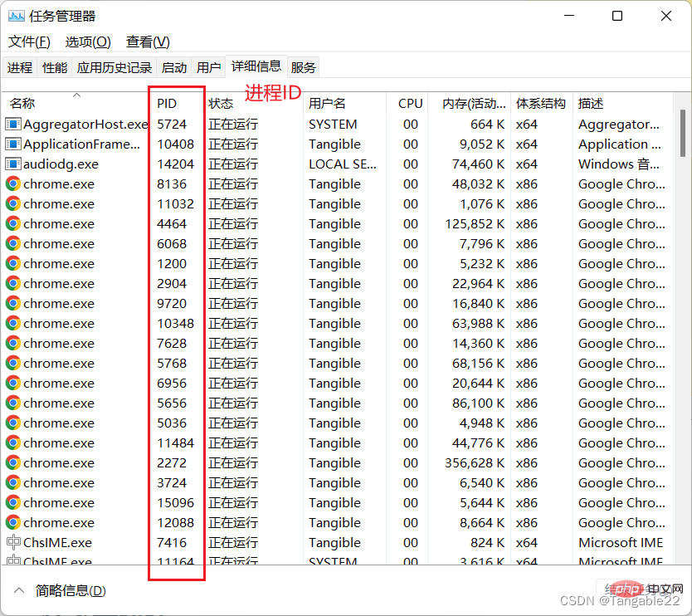
Task: Click Chrome icon of PID 7628 row
Action: coord(13,343)
